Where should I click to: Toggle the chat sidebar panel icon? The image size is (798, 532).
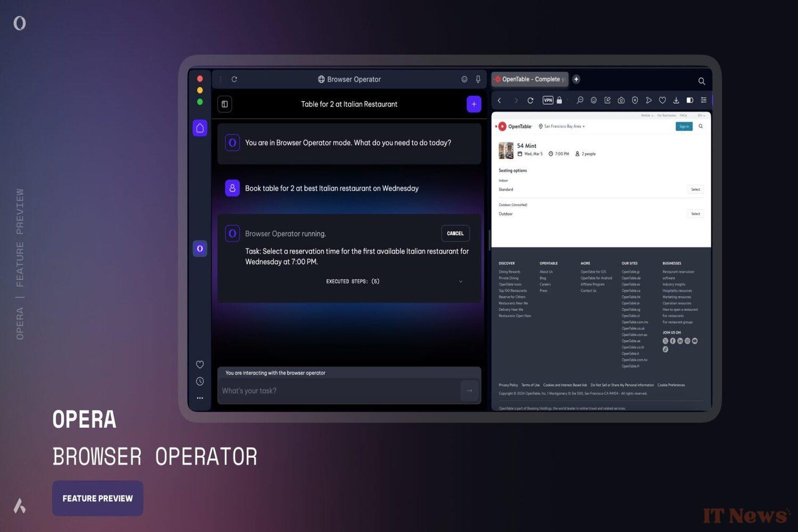click(x=225, y=104)
